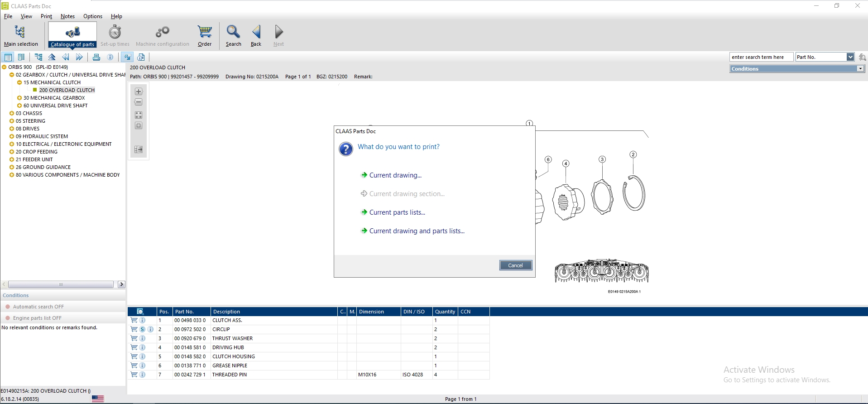Add DRIVING HUB to order cart
This screenshot has width=868, height=404.
point(134,347)
